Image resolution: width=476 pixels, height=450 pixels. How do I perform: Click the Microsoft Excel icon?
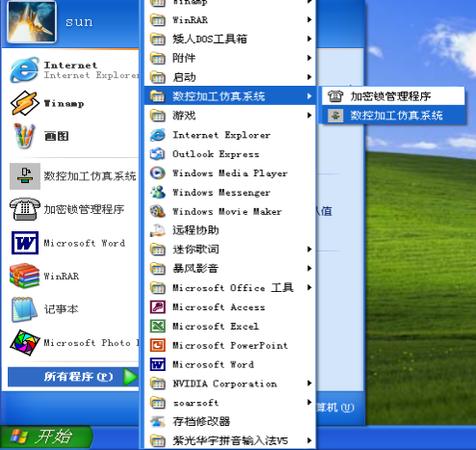pyautogui.click(x=158, y=326)
